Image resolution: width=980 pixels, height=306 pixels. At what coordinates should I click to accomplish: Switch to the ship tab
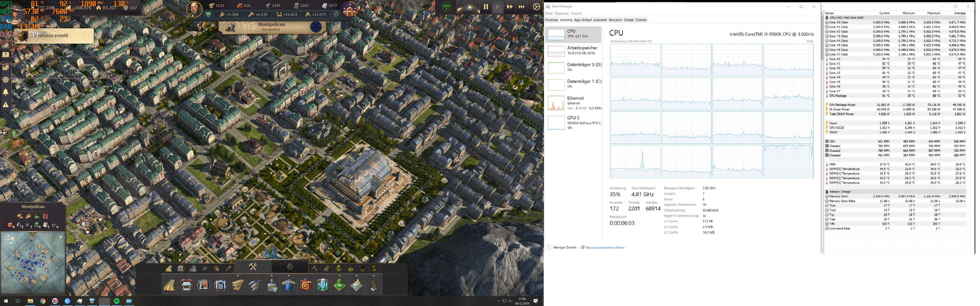coord(290,266)
